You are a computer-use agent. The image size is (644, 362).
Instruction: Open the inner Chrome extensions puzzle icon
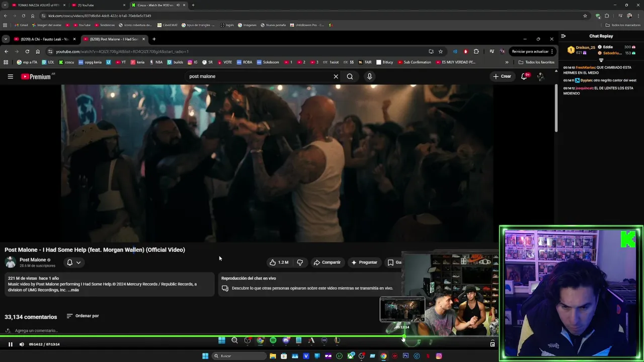pos(476,51)
